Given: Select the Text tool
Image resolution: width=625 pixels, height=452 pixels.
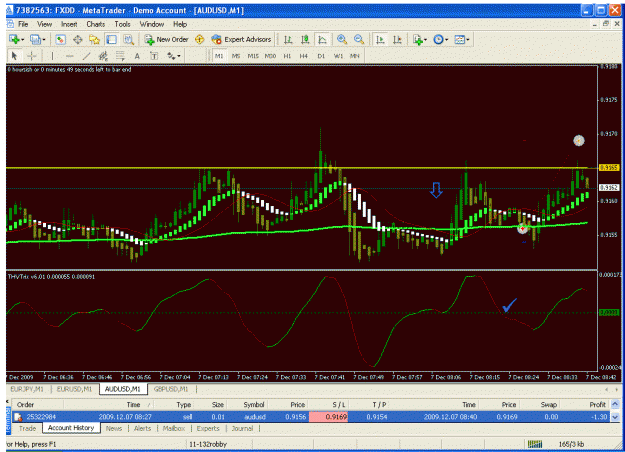Looking at the screenshot, I should coord(137,56).
